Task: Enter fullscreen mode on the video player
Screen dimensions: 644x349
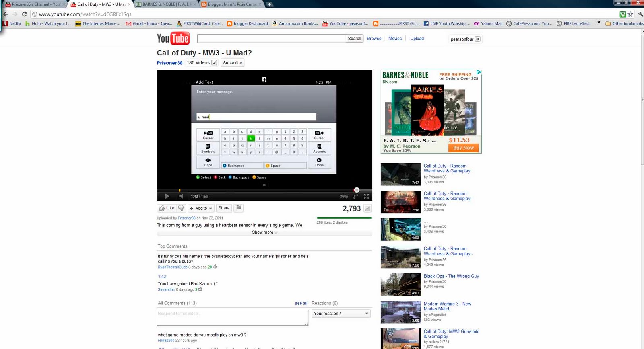Action: tap(366, 196)
